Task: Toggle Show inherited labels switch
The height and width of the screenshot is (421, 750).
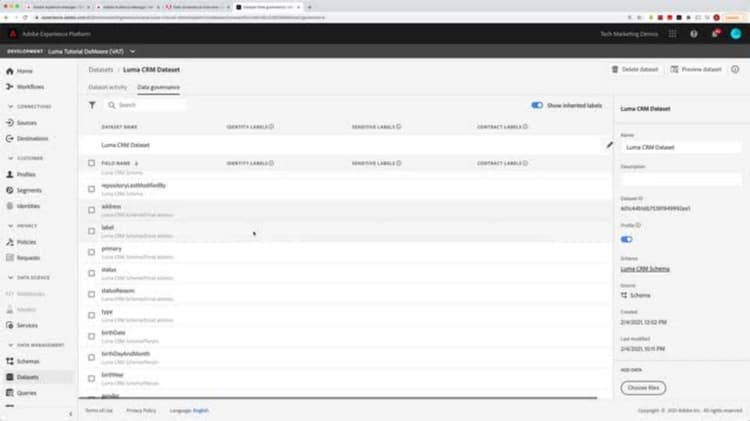Action: (537, 105)
